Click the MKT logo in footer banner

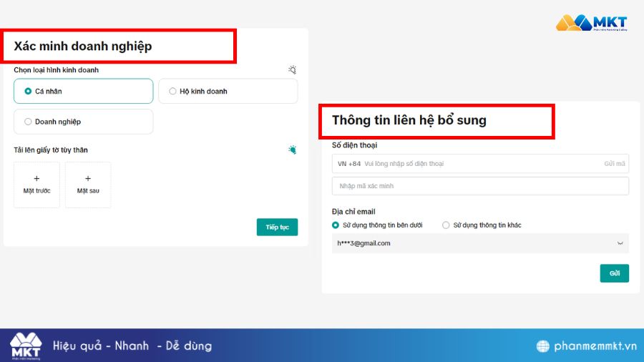pyautogui.click(x=26, y=346)
